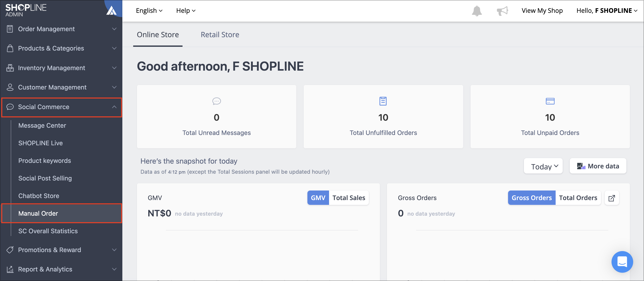644x281 pixels.
Task: Switch to the Retail Store tab
Action: 220,35
